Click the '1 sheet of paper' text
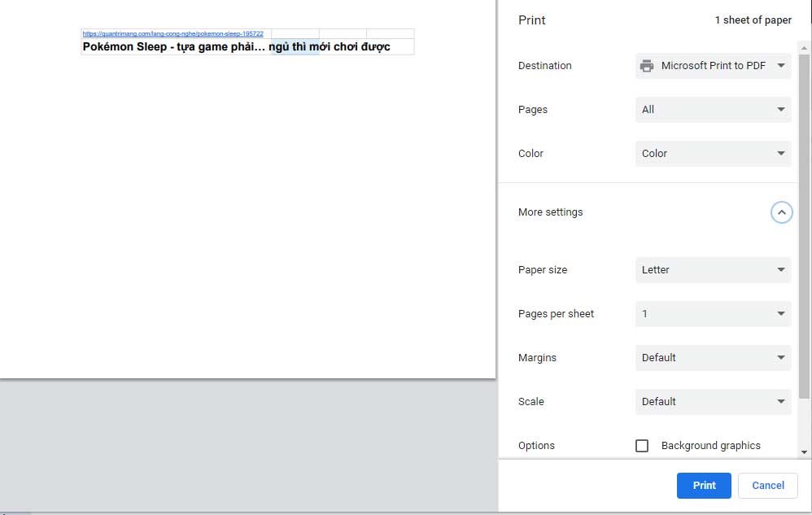812x515 pixels. [x=753, y=20]
